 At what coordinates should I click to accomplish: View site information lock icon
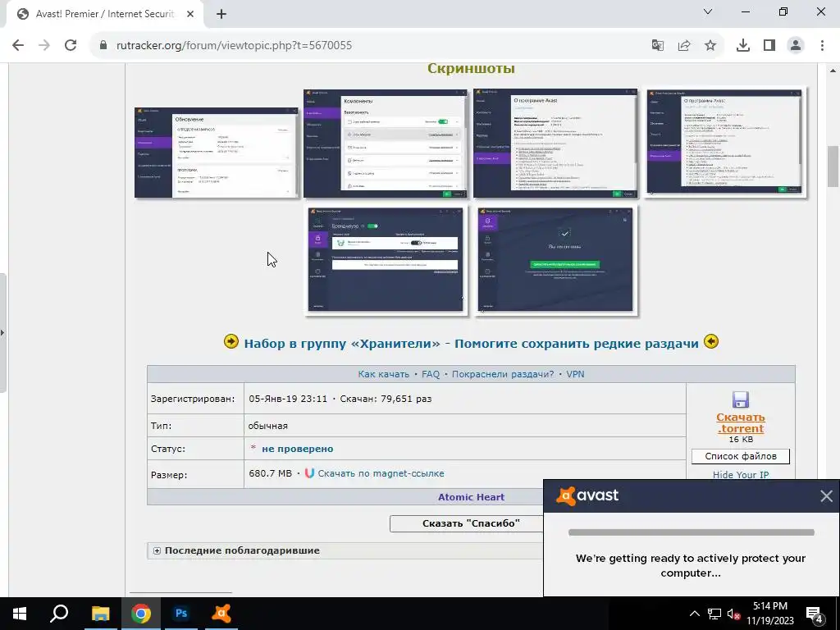(x=103, y=46)
